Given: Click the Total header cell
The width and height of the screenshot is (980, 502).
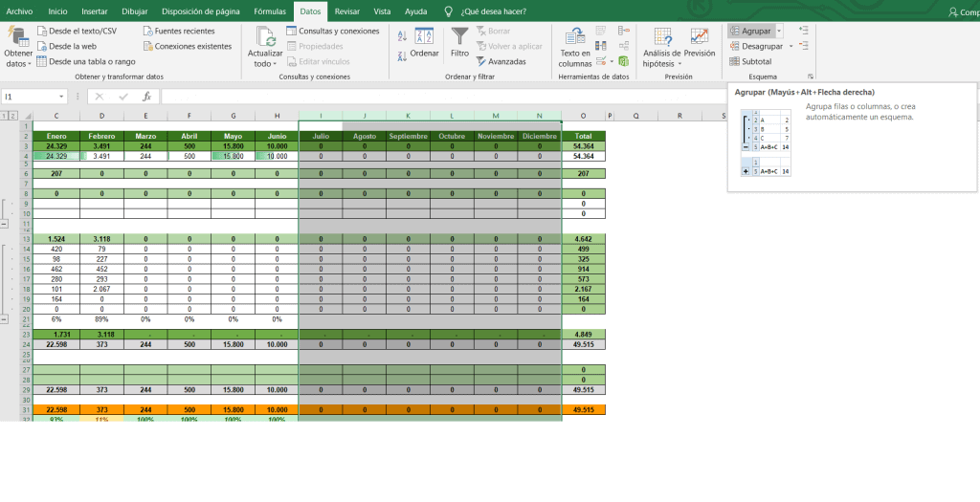Looking at the screenshot, I should pyautogui.click(x=583, y=136).
